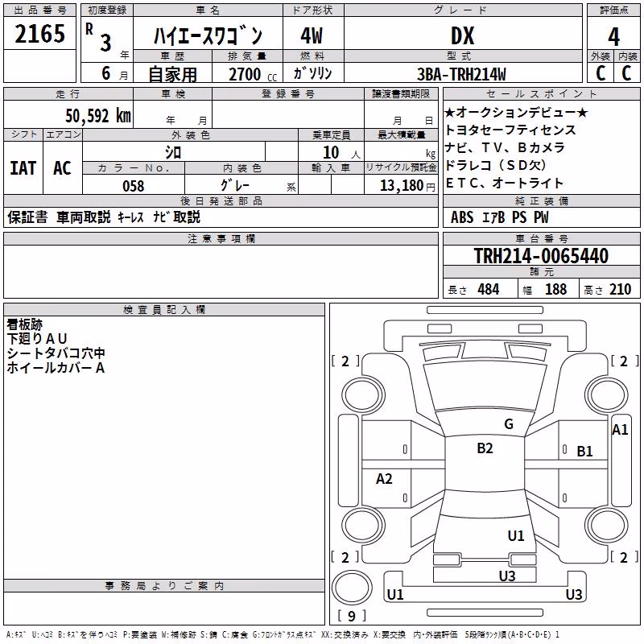
Task: Click the PW equipment label
Action: click(x=541, y=217)
